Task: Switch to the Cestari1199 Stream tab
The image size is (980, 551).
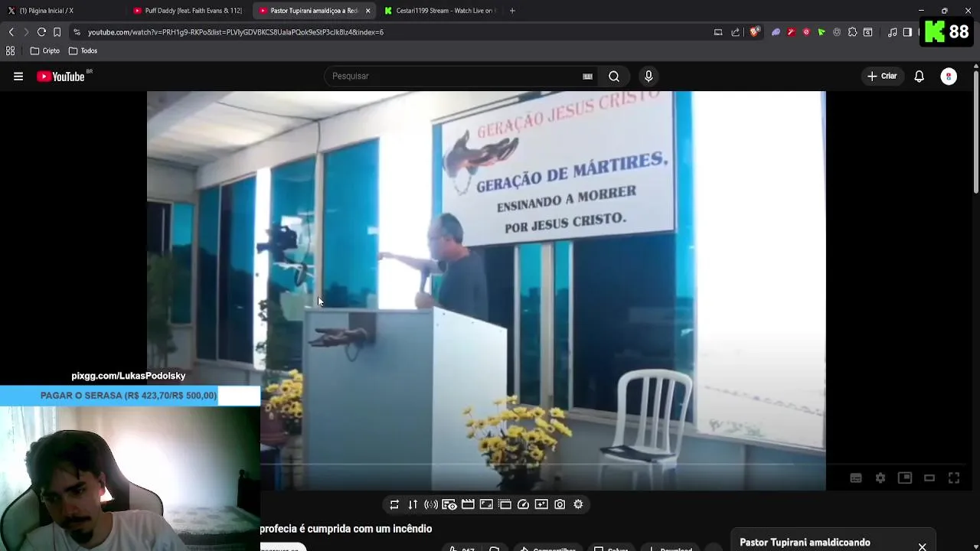Action: pyautogui.click(x=440, y=11)
